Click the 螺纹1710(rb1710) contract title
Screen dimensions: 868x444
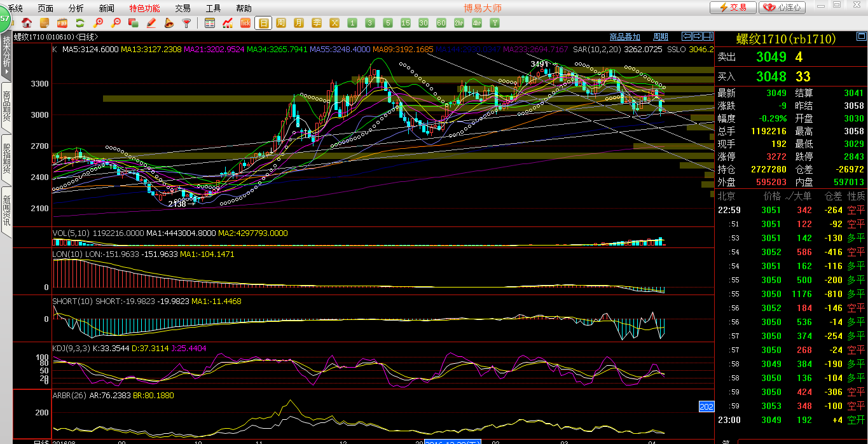786,39
